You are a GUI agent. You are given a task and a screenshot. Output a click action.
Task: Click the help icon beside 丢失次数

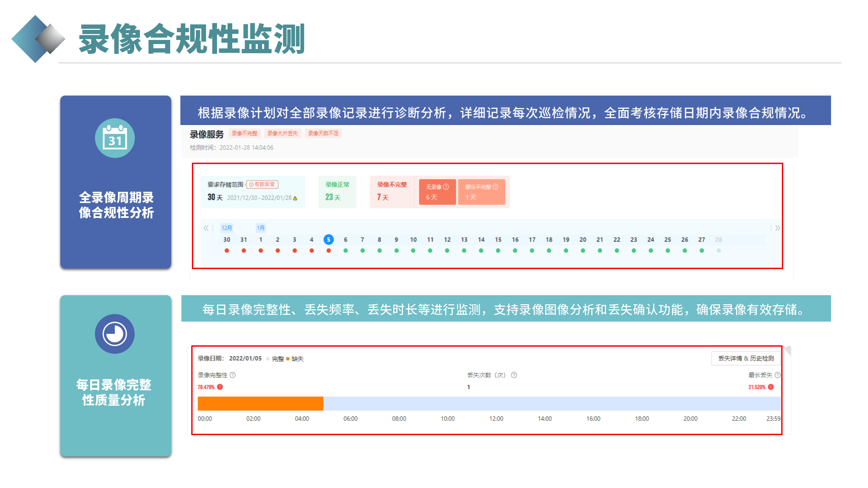(513, 375)
